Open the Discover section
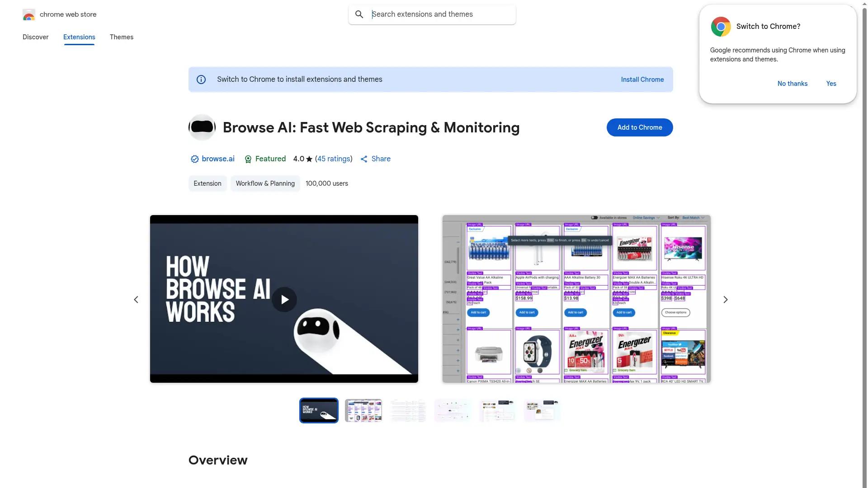This screenshot has width=868, height=488. tap(35, 37)
